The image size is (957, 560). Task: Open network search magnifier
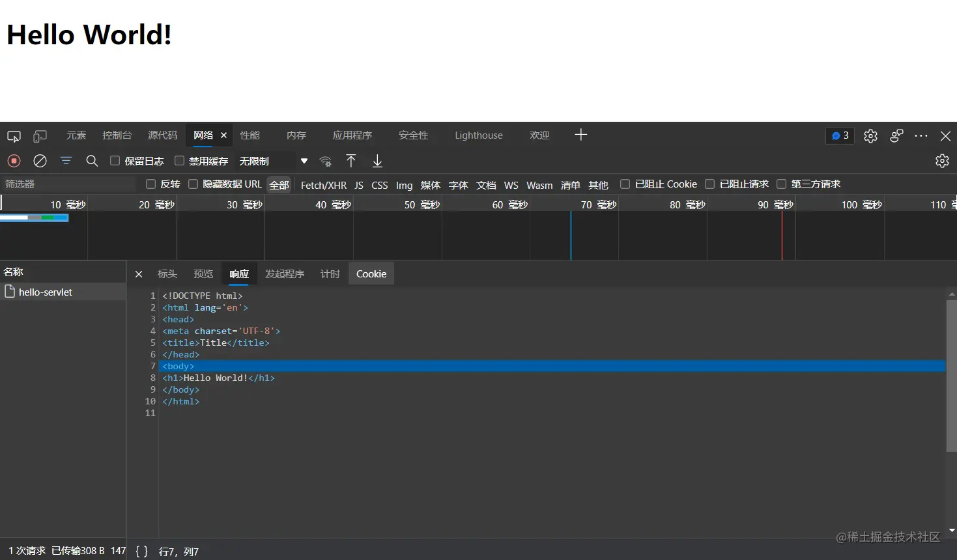(92, 161)
